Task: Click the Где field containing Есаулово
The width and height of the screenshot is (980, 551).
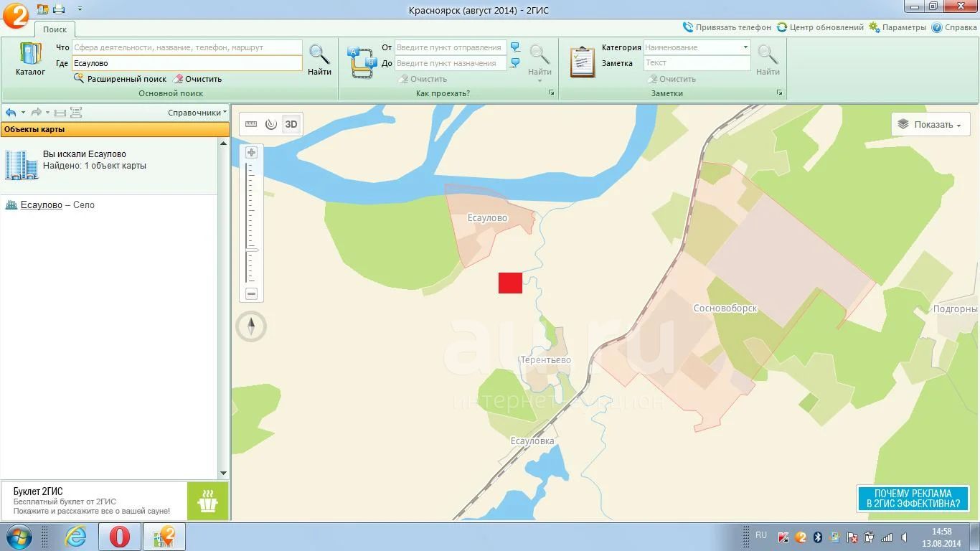Action: [187, 63]
